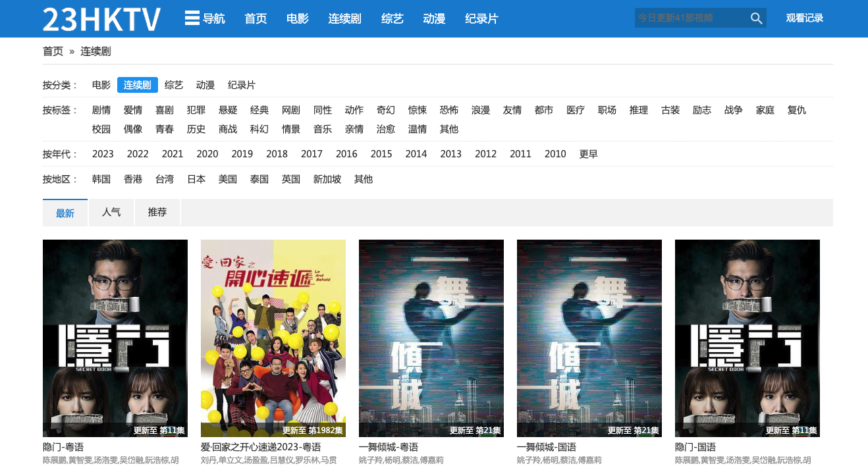Filter by 喜剧 tag

pos(165,110)
